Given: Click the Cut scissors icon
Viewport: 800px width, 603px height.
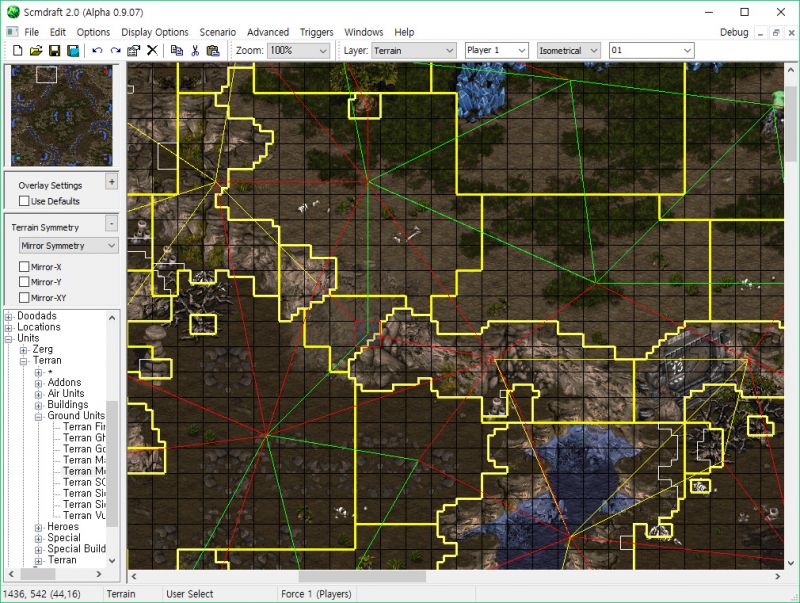Looking at the screenshot, I should (x=195, y=50).
